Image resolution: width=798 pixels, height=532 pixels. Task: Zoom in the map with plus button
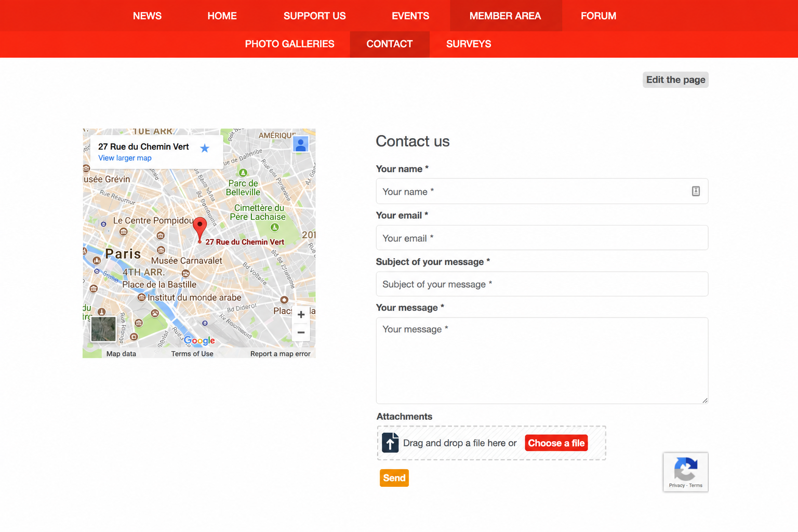tap(301, 314)
